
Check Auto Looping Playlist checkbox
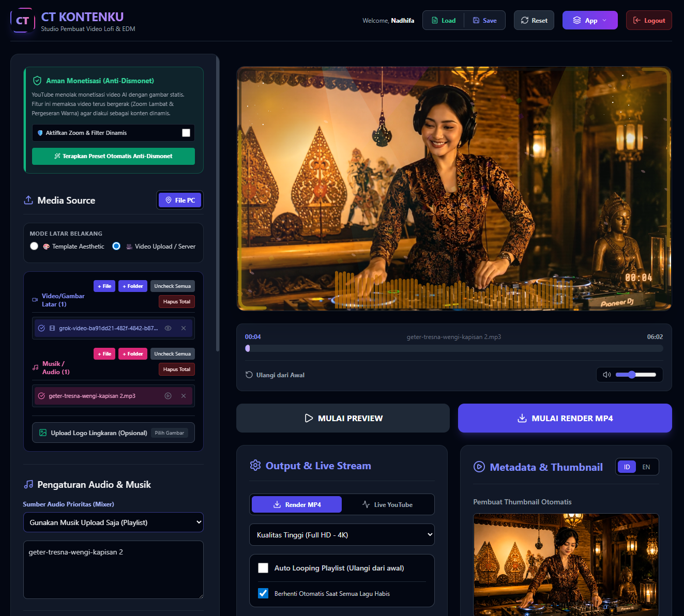click(263, 568)
